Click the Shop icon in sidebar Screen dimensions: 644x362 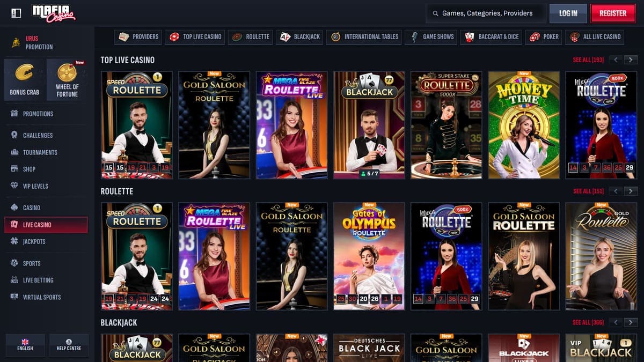14,169
